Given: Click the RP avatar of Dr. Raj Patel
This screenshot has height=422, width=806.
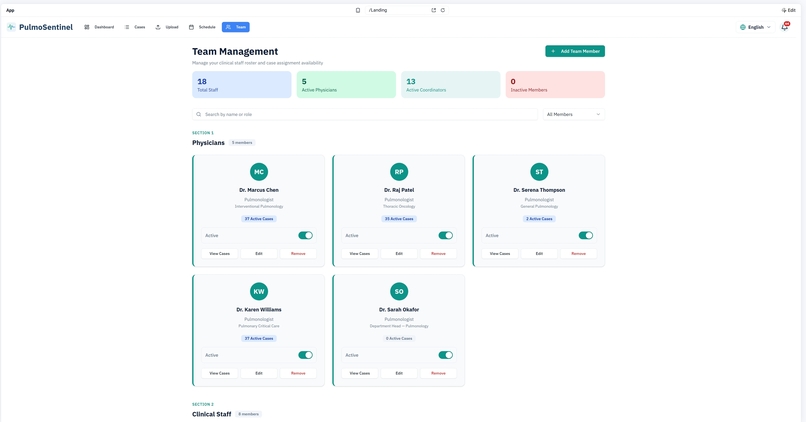Looking at the screenshot, I should pyautogui.click(x=399, y=172).
